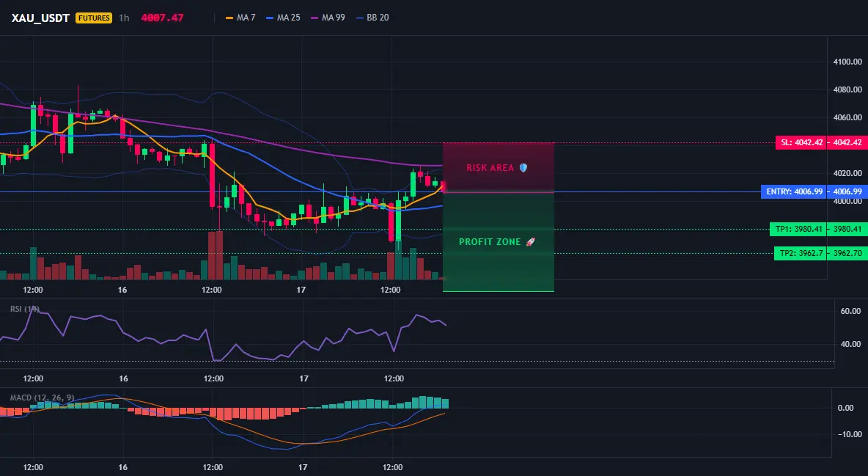Click the 4100.00 price axis value
The width and height of the screenshot is (868, 476).
pyautogui.click(x=847, y=62)
